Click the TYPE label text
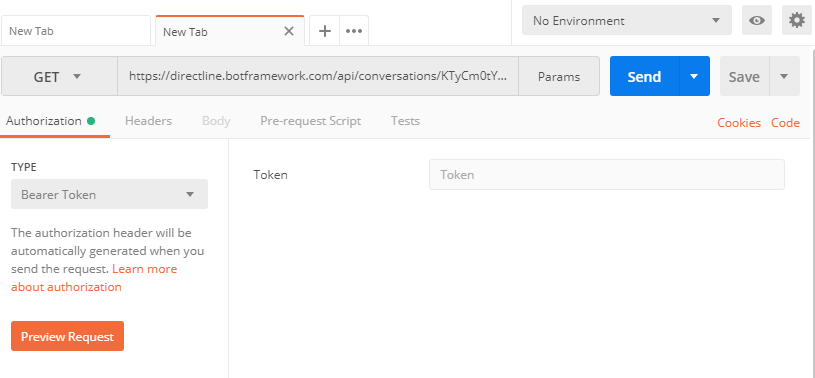 pos(24,167)
